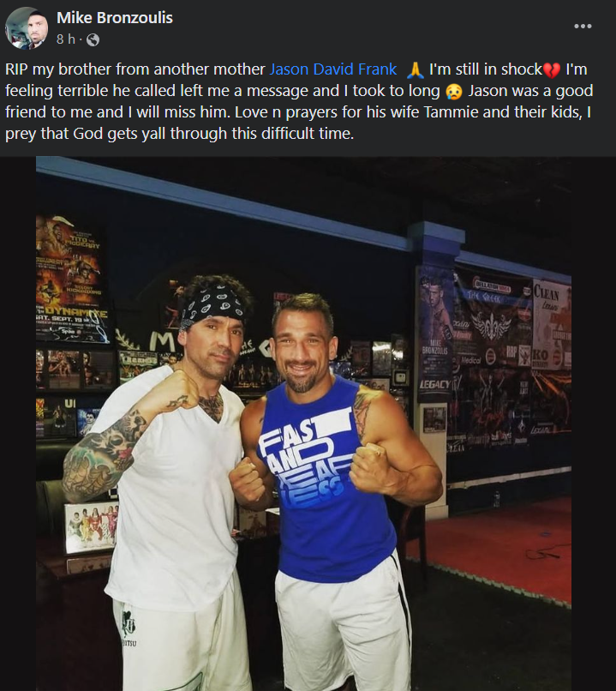The height and width of the screenshot is (691, 616).
Task: Open the three-dot post options menu
Action: (583, 26)
